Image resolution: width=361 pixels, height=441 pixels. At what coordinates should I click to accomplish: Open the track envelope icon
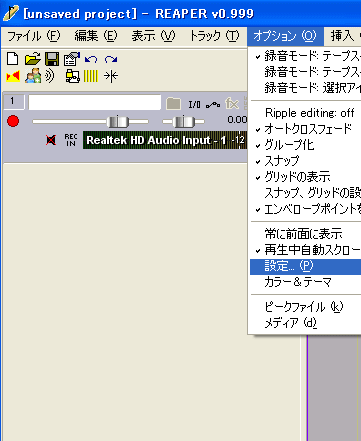213,105
